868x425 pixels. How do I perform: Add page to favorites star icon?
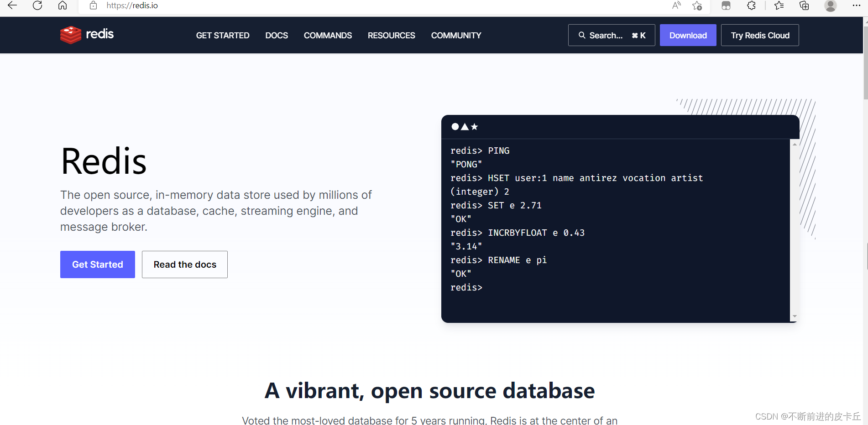coord(697,5)
